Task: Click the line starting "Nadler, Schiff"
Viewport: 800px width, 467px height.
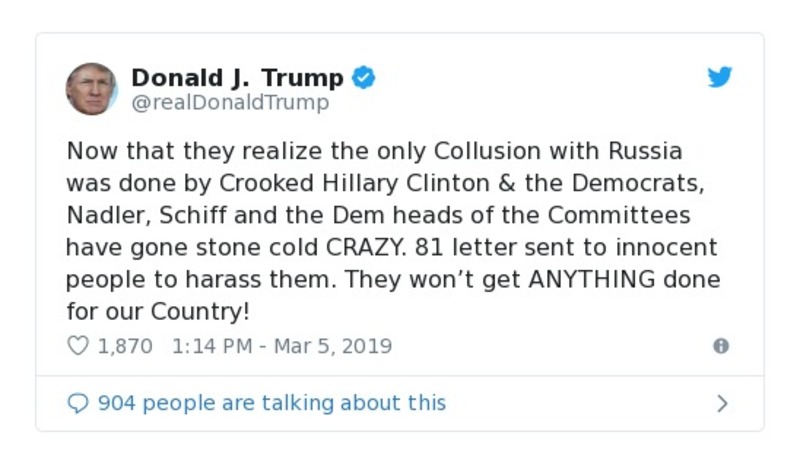Action: tap(378, 216)
